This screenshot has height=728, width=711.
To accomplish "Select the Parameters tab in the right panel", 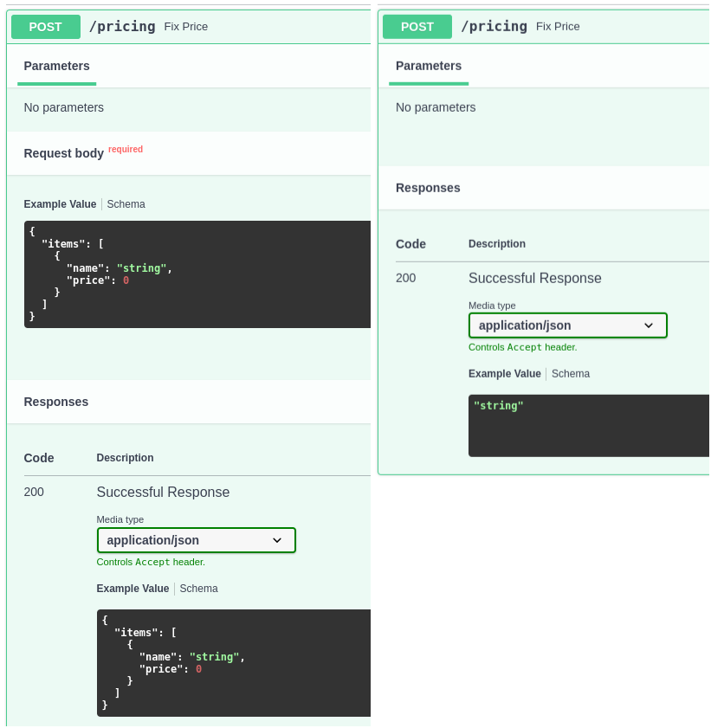I will tap(429, 67).
